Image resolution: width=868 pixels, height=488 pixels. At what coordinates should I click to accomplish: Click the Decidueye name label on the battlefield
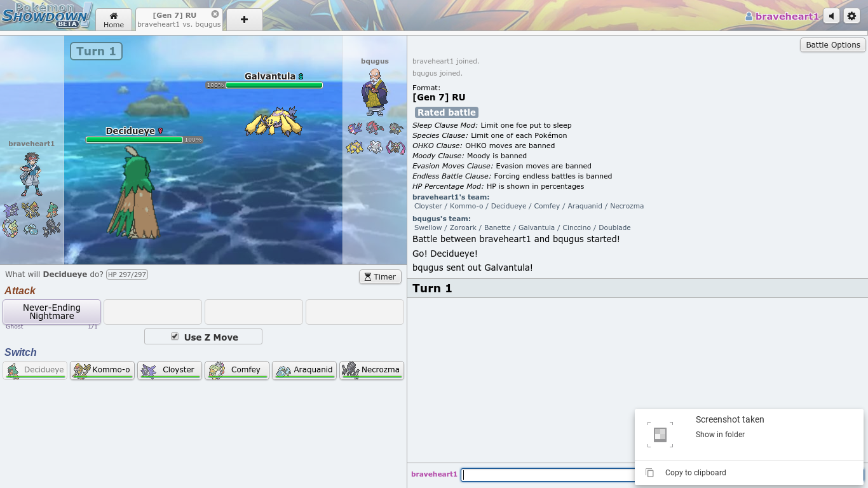pyautogui.click(x=130, y=131)
